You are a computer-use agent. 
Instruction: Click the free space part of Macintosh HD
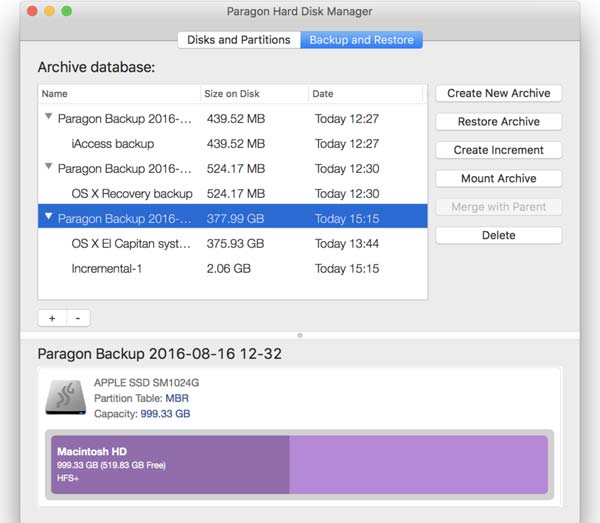click(419, 465)
